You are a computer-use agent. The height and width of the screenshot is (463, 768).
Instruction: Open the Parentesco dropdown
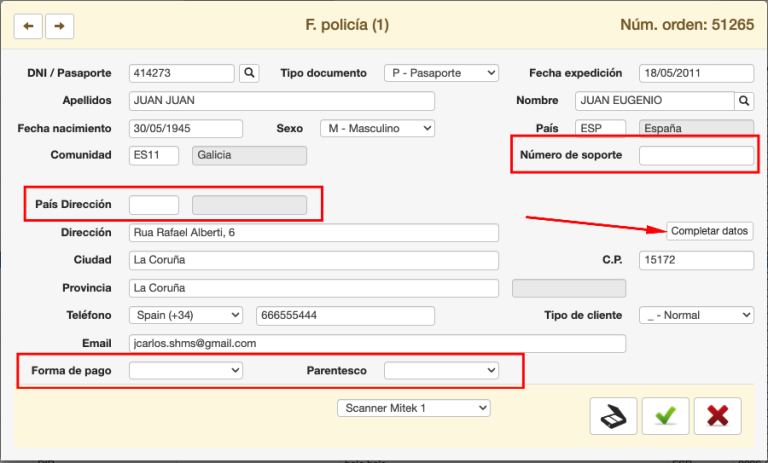(x=441, y=370)
